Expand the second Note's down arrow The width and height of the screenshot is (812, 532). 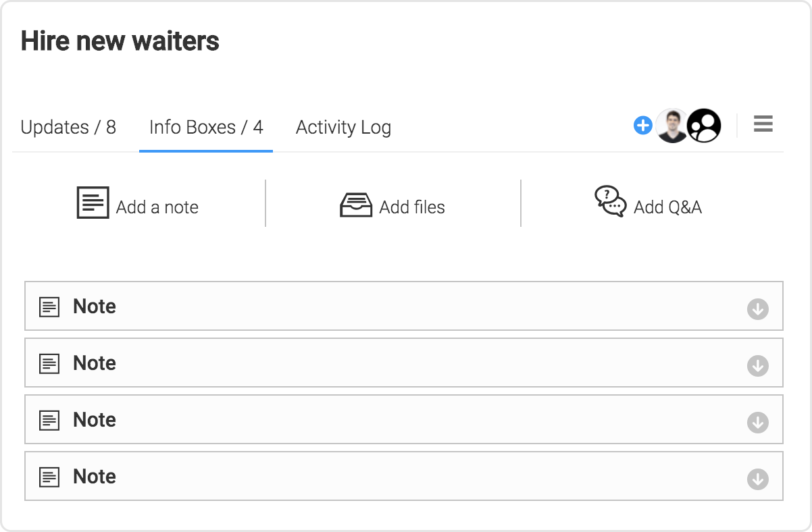click(758, 366)
